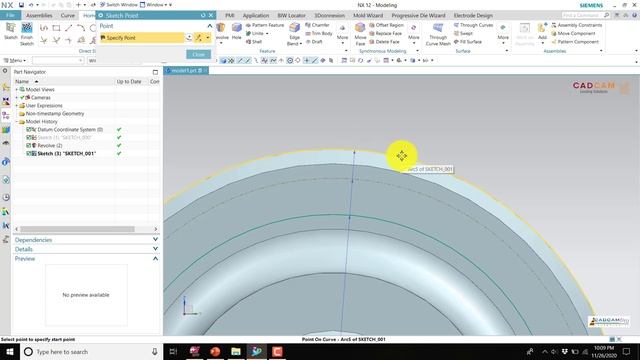Toggle Revolve (2) feature checkbox
Viewport: 640px width, 360px height.
click(x=29, y=145)
